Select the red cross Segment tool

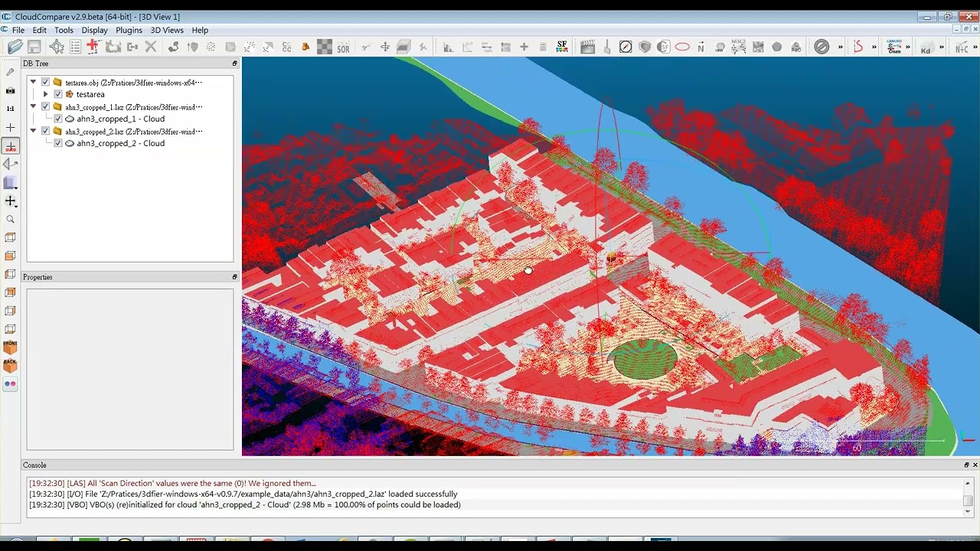tap(93, 47)
